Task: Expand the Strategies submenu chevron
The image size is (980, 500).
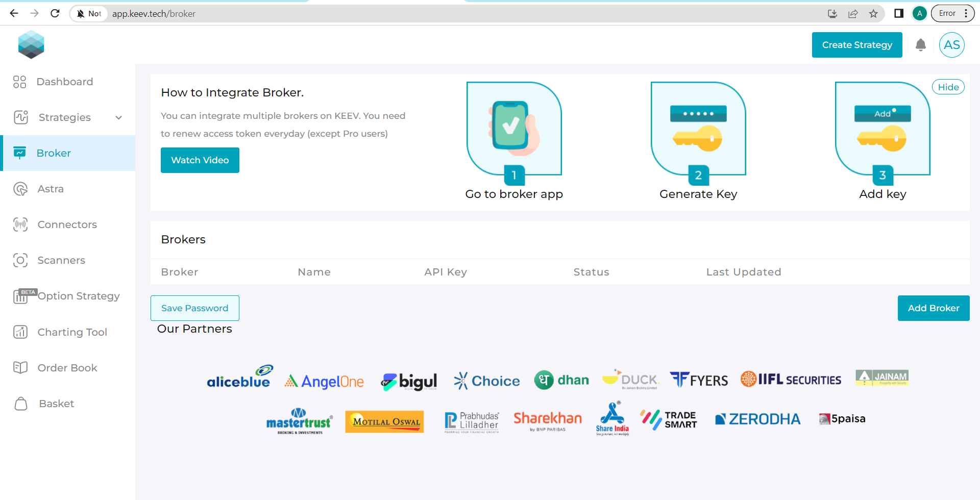Action: click(x=119, y=117)
